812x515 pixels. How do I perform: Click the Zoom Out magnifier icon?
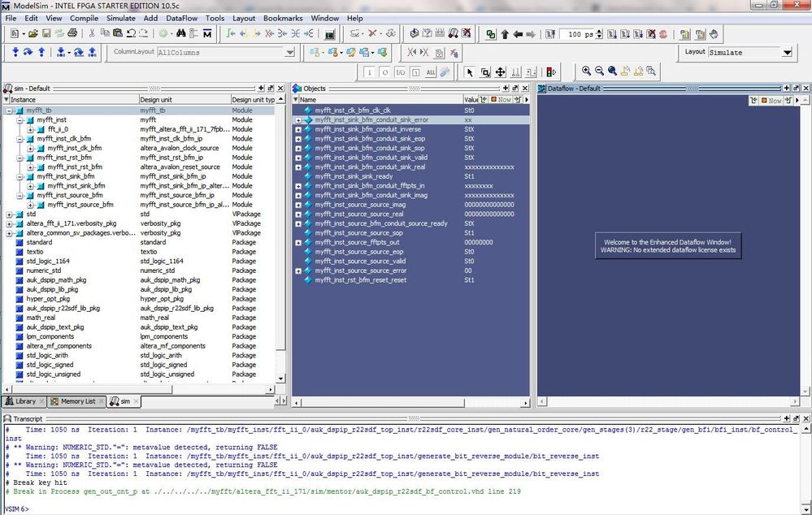(x=599, y=71)
